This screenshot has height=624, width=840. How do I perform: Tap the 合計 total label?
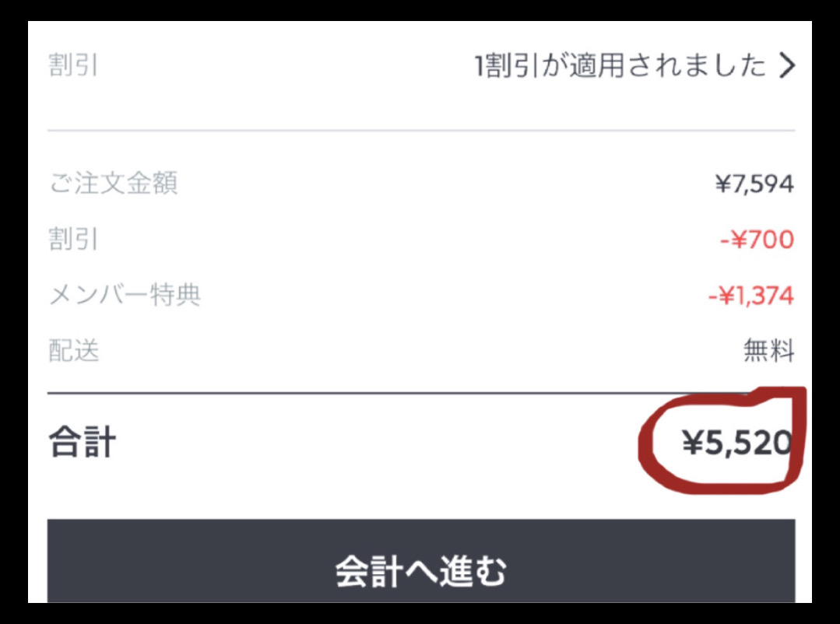click(x=82, y=443)
